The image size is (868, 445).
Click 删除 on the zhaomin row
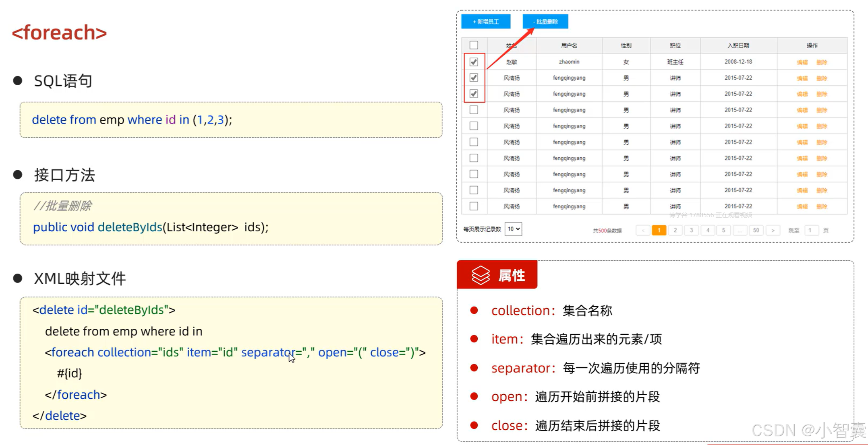[x=822, y=62]
